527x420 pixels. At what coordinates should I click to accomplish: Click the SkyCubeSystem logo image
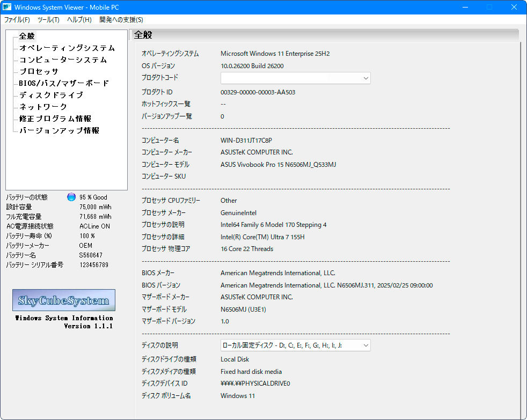(63, 300)
